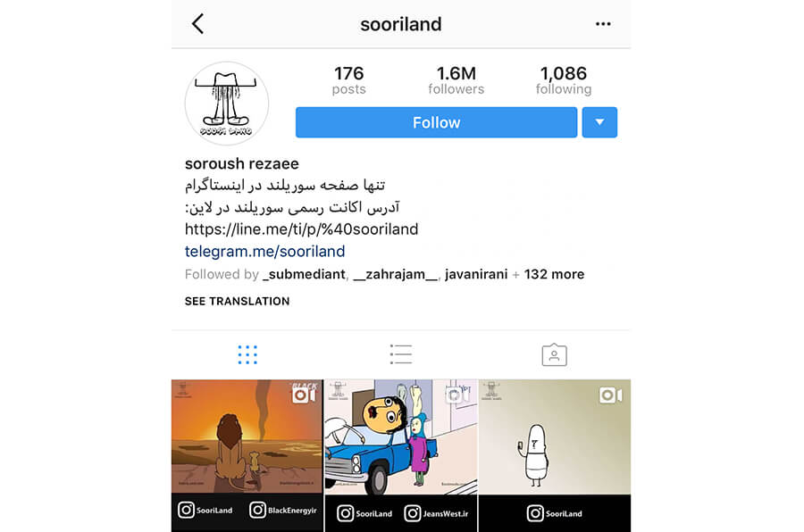Tap the 176 posts count

click(348, 80)
